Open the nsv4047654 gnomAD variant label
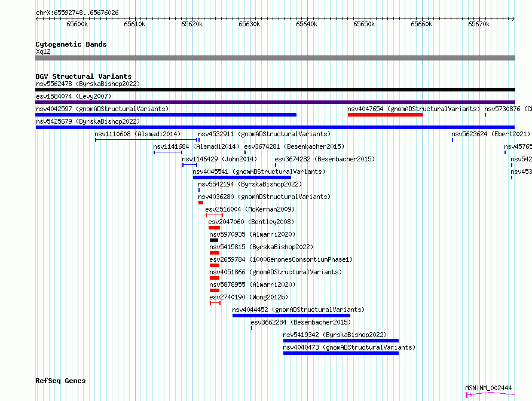The height and width of the screenshot is (401, 532). point(414,109)
